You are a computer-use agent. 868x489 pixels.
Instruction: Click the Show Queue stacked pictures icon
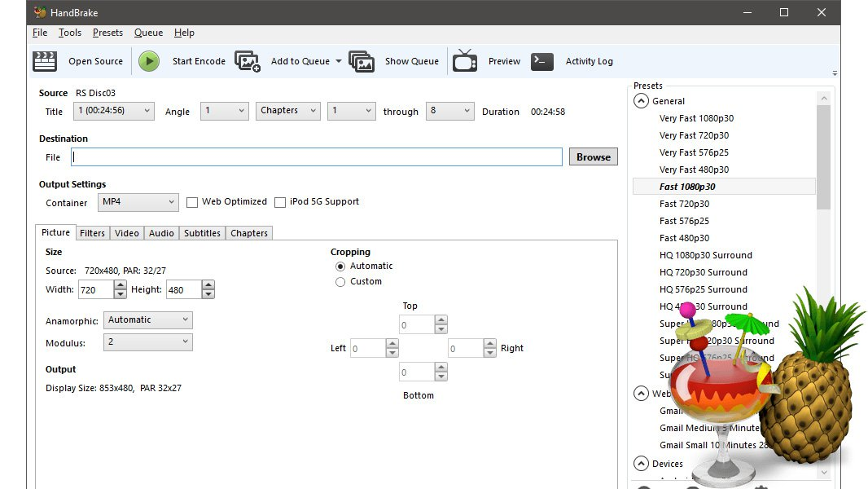coord(362,61)
